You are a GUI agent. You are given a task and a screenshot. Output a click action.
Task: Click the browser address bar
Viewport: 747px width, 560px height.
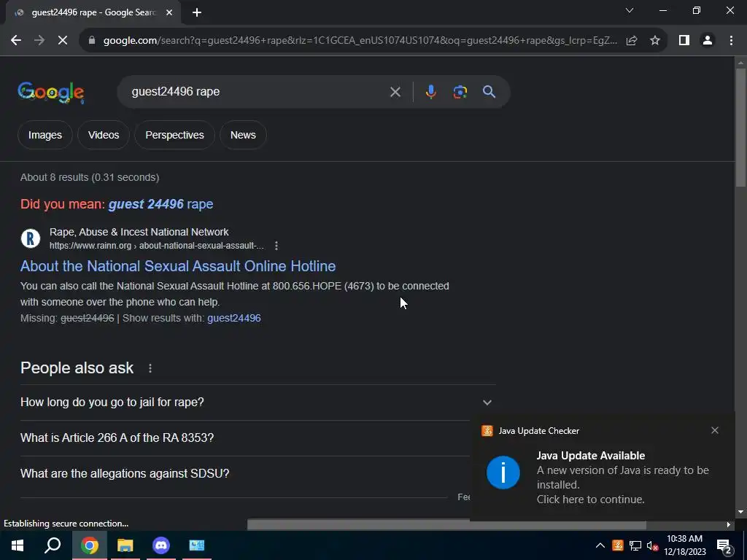360,41
